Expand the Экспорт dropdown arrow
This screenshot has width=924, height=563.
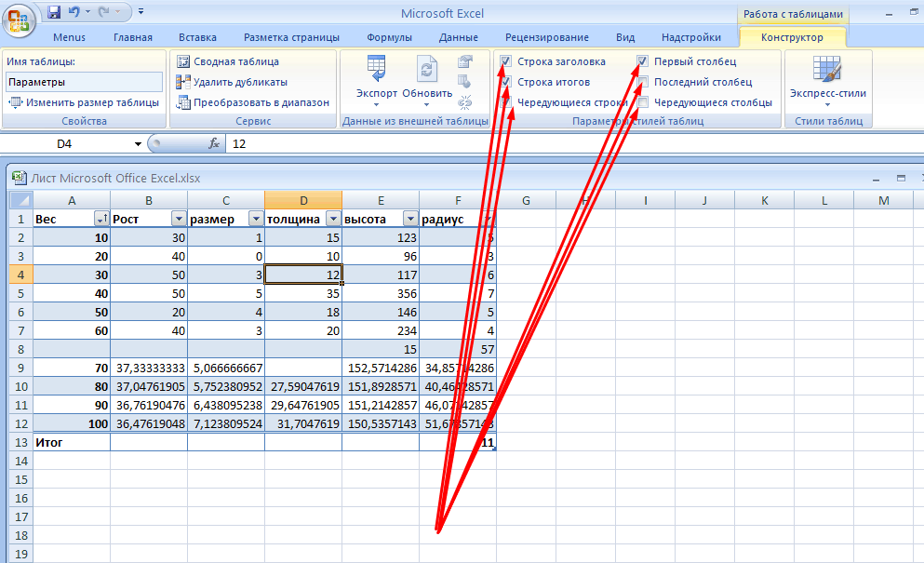(x=376, y=105)
